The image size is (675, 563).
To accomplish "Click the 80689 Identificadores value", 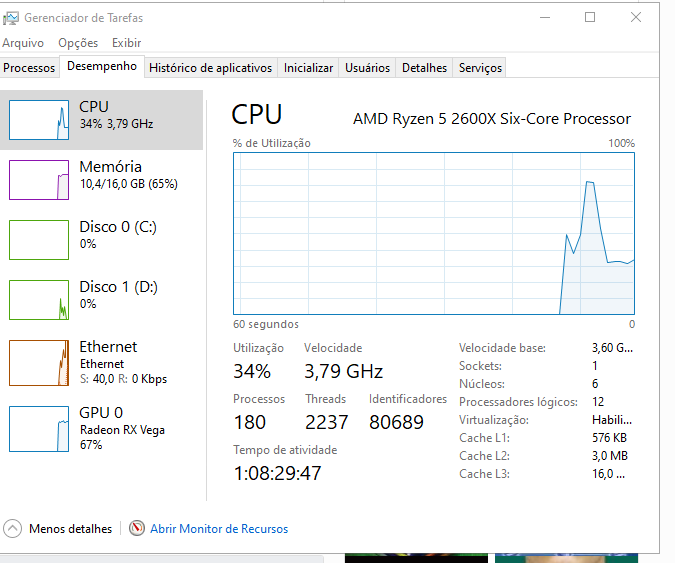I will [396, 422].
